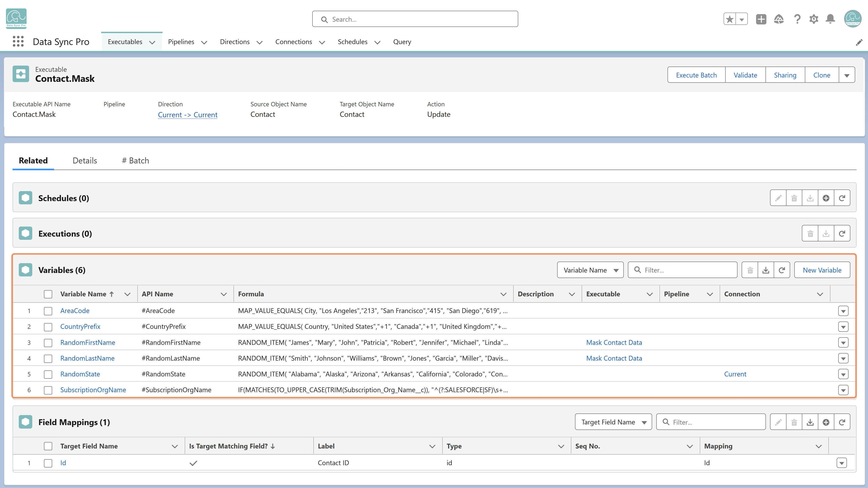
Task: Click the global Search field
Action: (415, 19)
